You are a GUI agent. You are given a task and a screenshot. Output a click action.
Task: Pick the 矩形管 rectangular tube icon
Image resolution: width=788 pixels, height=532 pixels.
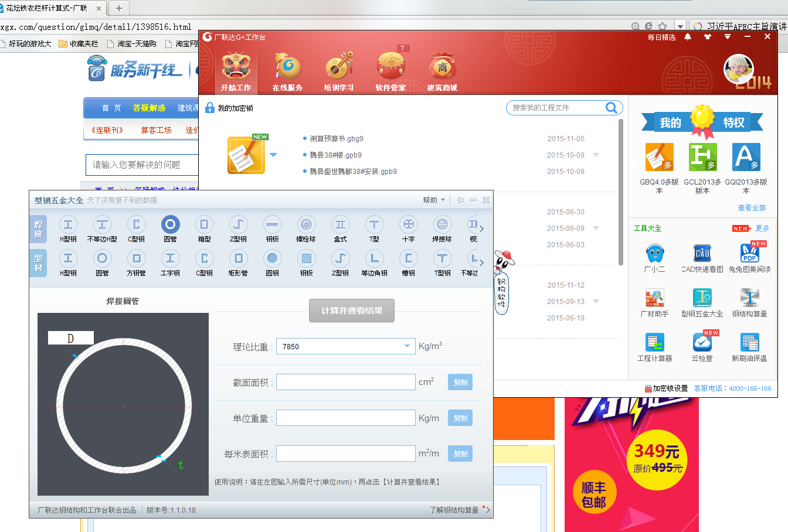tap(238, 258)
